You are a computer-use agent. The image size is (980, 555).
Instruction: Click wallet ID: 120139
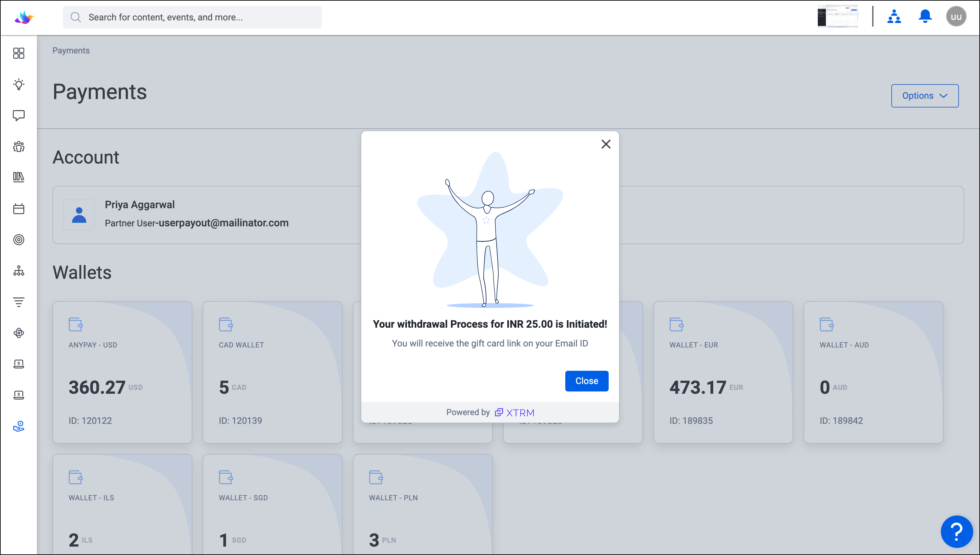pos(241,421)
